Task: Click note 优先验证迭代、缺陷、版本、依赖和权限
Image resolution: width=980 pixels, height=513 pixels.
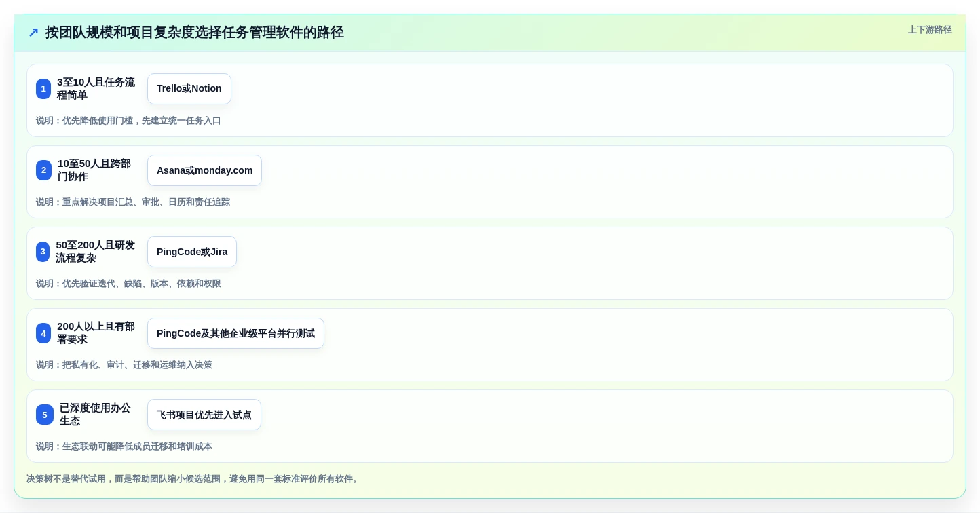Action: click(x=128, y=284)
